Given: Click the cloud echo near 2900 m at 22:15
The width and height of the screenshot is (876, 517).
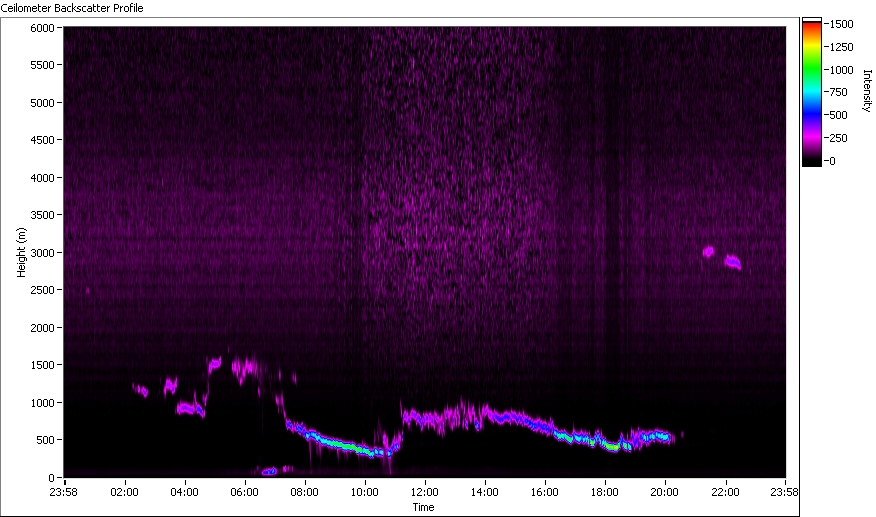Looking at the screenshot, I should pos(732,262).
